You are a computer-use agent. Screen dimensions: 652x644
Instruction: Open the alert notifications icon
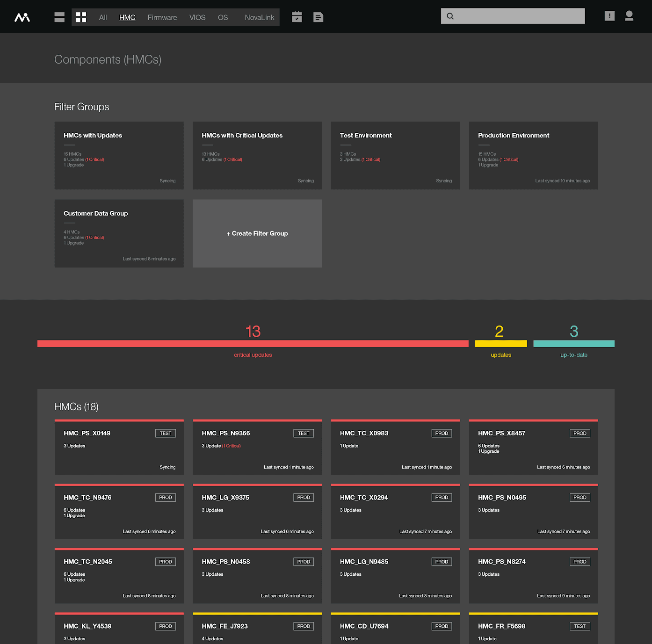click(609, 16)
